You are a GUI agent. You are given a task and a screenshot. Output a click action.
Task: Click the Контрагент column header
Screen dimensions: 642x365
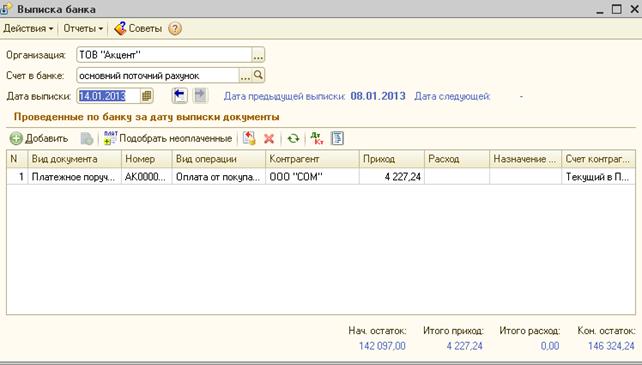tap(312, 159)
